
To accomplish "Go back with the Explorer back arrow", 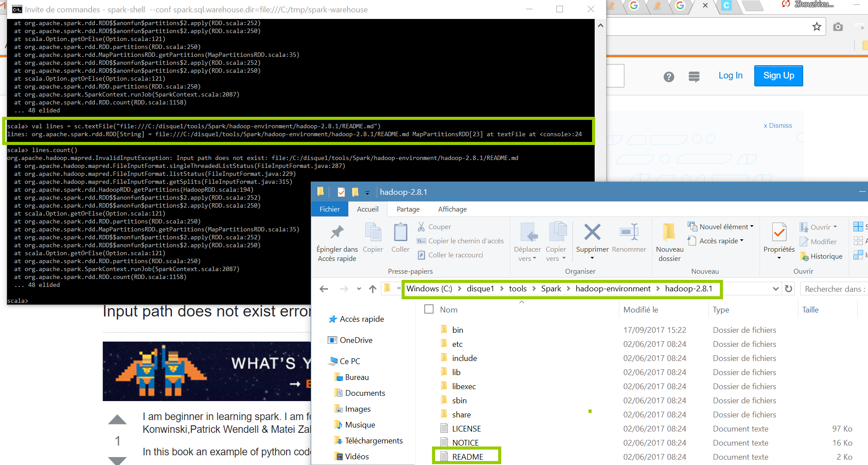I will click(324, 289).
